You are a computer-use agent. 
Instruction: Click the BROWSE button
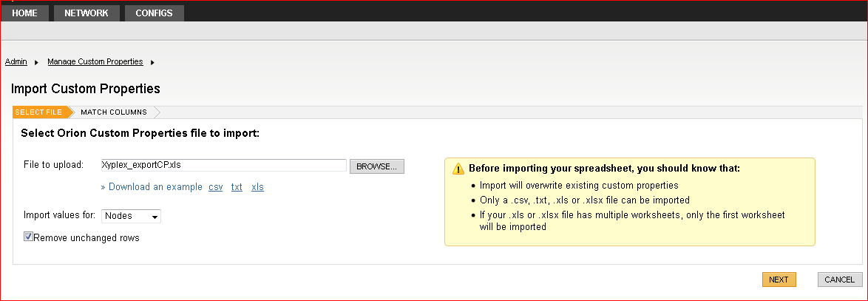(377, 166)
